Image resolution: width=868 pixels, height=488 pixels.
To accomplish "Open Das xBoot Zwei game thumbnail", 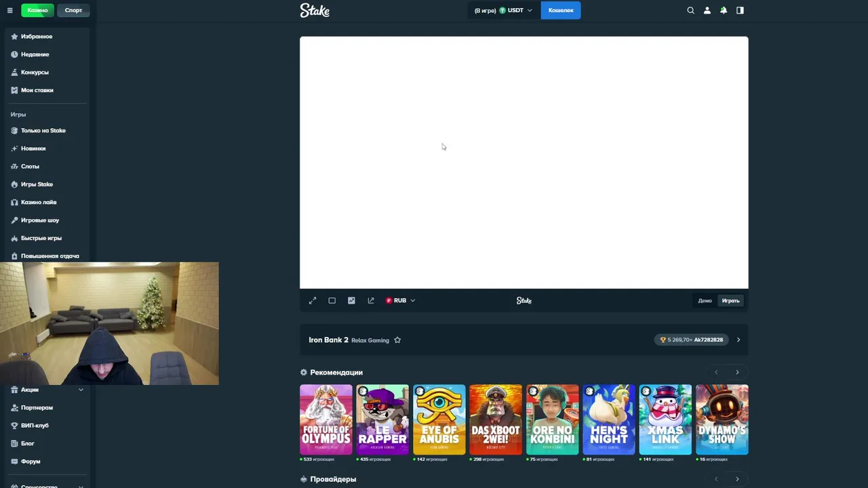I will pyautogui.click(x=496, y=420).
